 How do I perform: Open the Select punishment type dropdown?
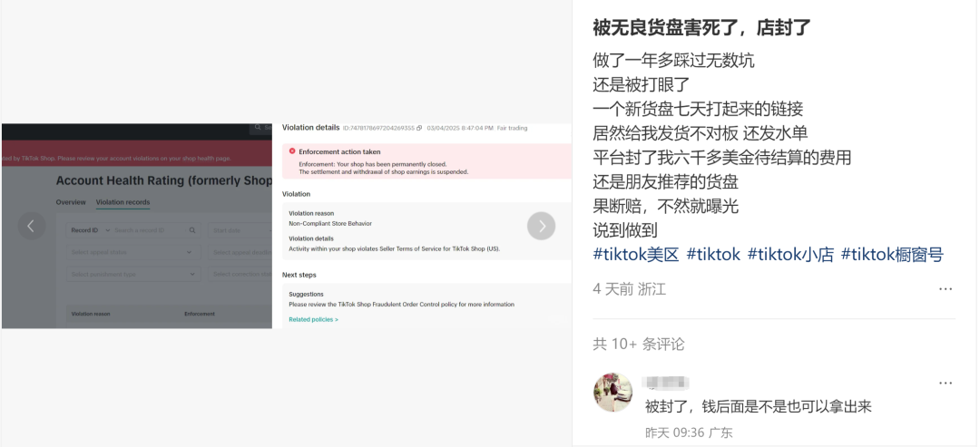tap(133, 274)
